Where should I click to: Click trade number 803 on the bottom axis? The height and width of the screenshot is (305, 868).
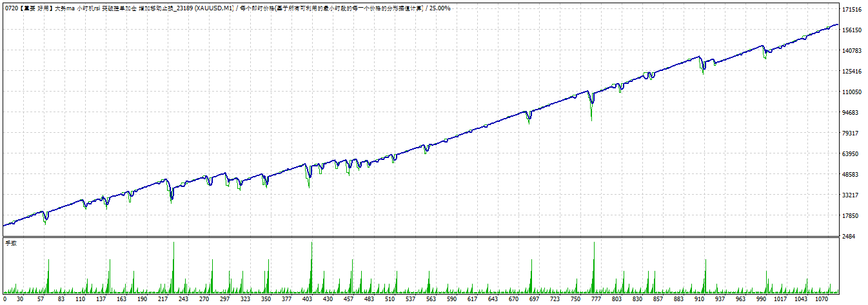point(616,299)
